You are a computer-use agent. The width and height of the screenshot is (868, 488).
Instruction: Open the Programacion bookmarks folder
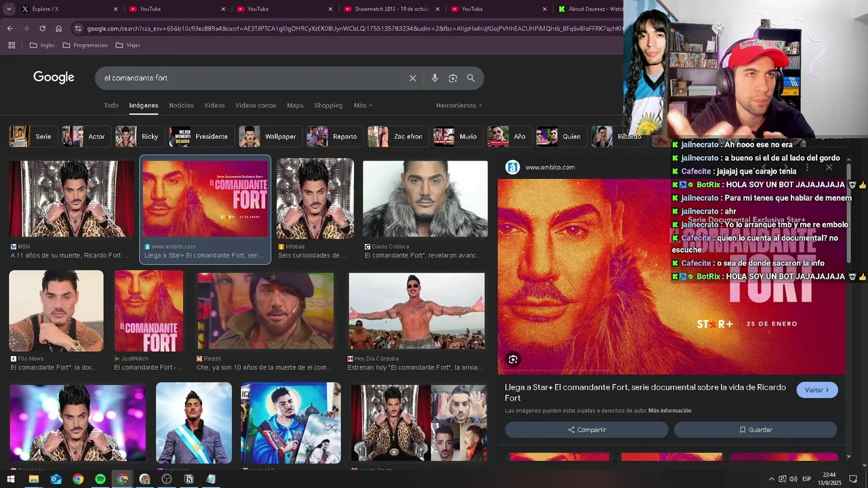85,45
